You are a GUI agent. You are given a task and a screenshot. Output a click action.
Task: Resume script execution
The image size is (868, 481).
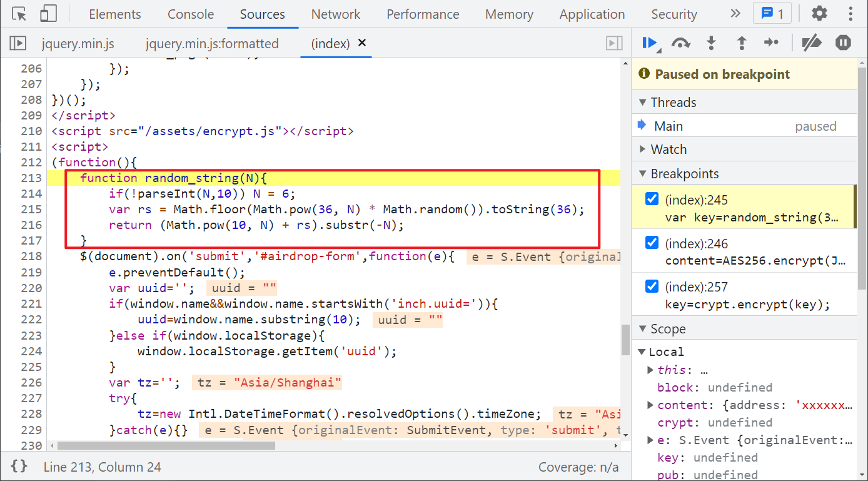pyautogui.click(x=650, y=43)
